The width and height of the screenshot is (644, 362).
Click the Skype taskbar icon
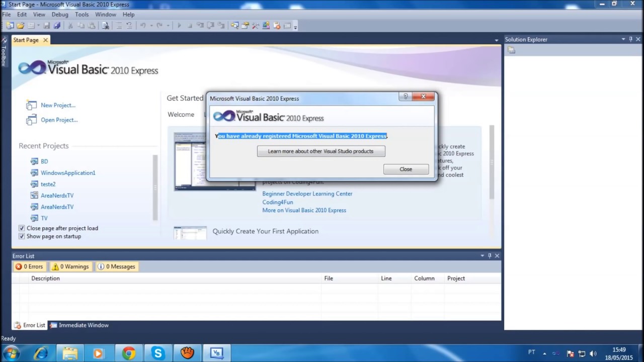point(158,353)
